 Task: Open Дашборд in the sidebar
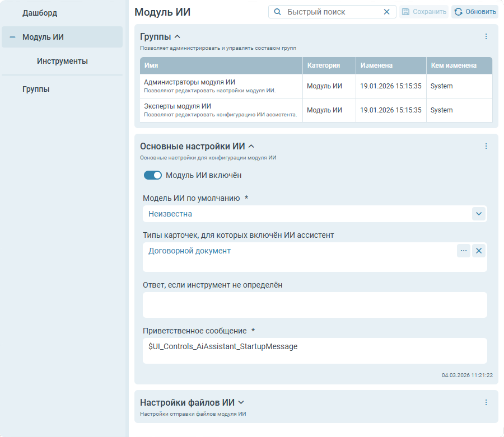click(40, 13)
